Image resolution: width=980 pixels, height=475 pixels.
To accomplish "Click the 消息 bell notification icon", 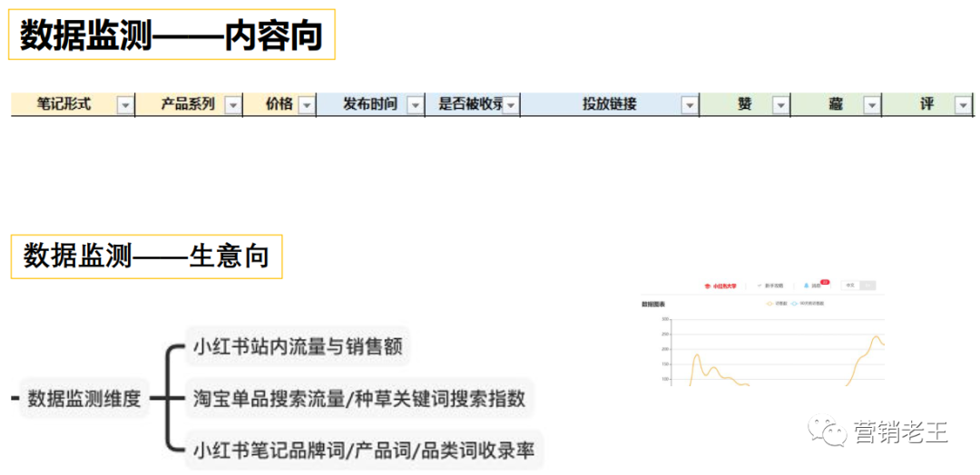I will coord(806,286).
